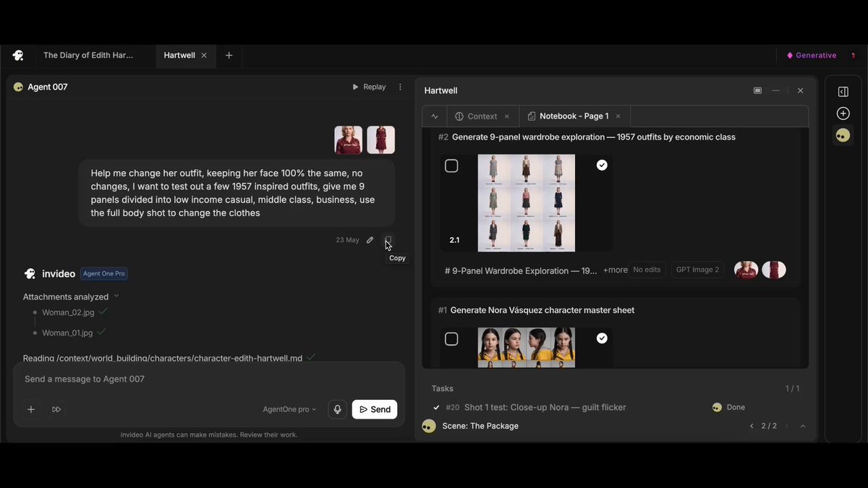Screen dimensions: 868x488
Task: Collapse the Attachments analyzed section
Action: [116, 296]
